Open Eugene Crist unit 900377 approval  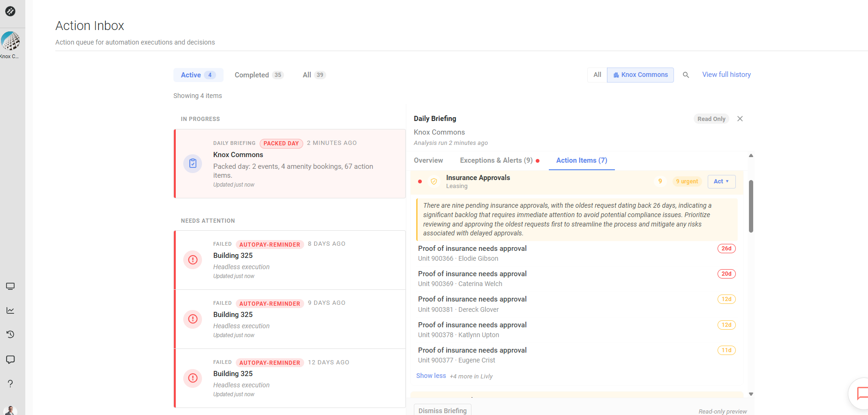[576, 355]
